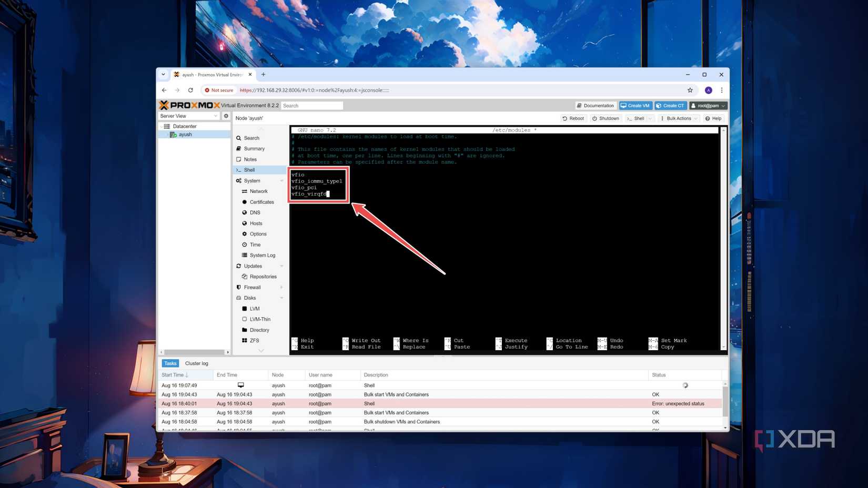The height and width of the screenshot is (488, 868).
Task: Click the browser address bar URL
Action: point(315,90)
